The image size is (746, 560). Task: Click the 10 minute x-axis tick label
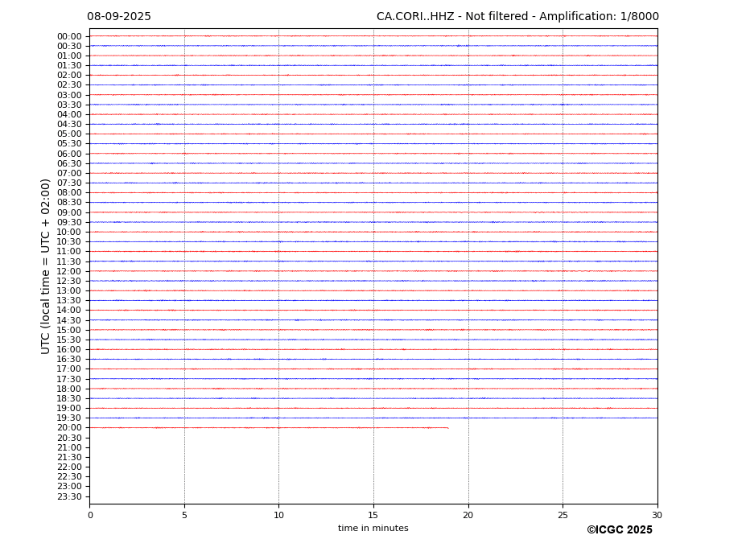click(278, 515)
